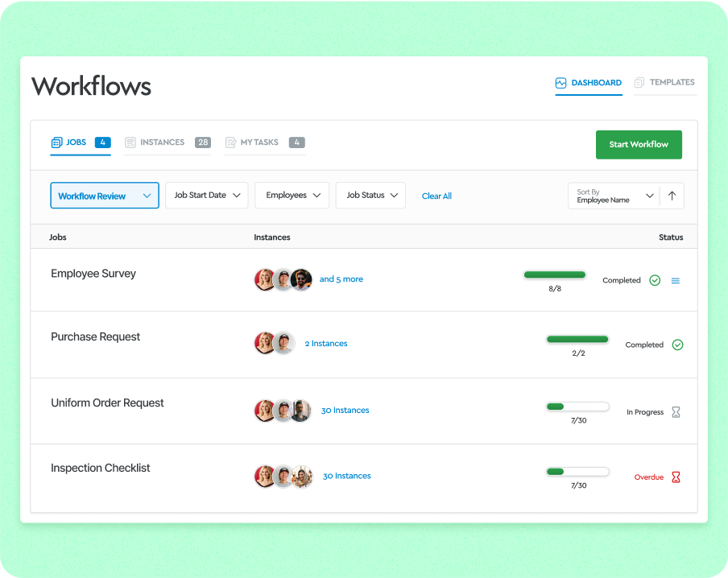Switch to the Instances tab
The image size is (728, 578).
click(x=163, y=142)
